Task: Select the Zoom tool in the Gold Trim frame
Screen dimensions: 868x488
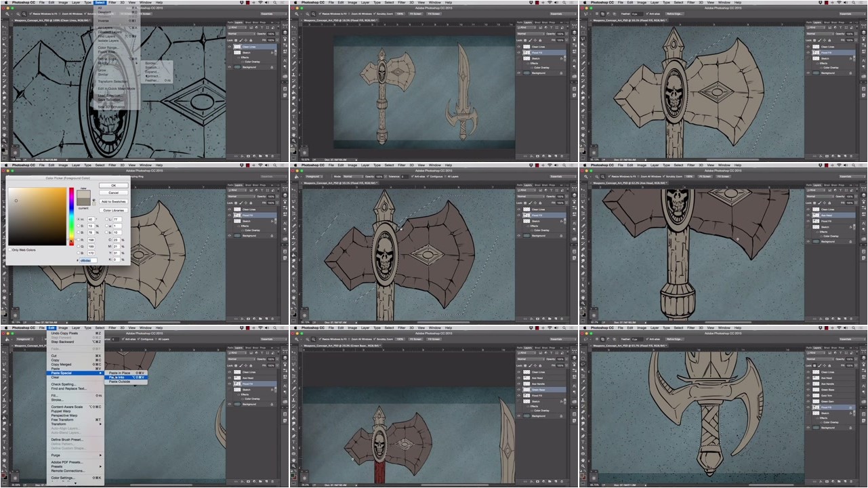Action: pos(583,466)
